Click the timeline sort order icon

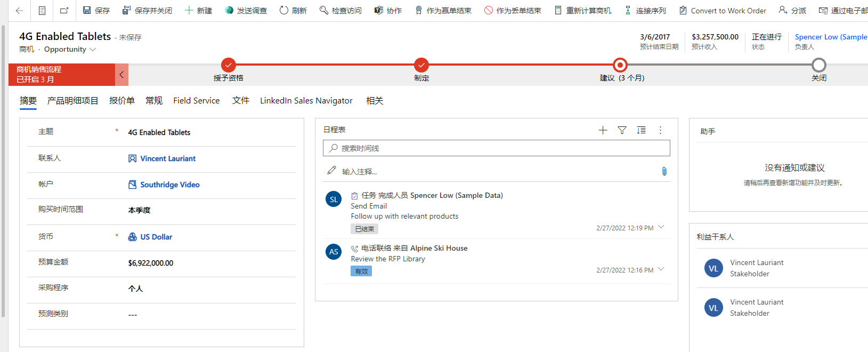pyautogui.click(x=641, y=130)
